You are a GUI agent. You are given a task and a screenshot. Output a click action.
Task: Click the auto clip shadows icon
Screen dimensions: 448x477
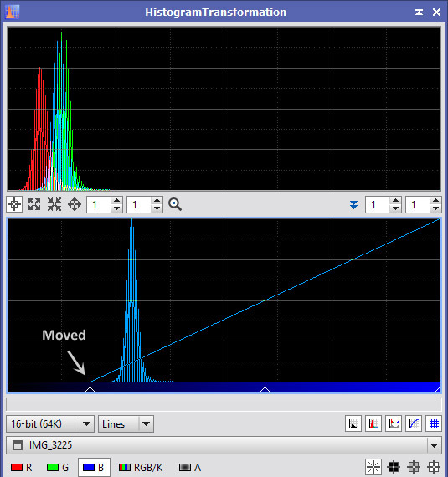394,467
